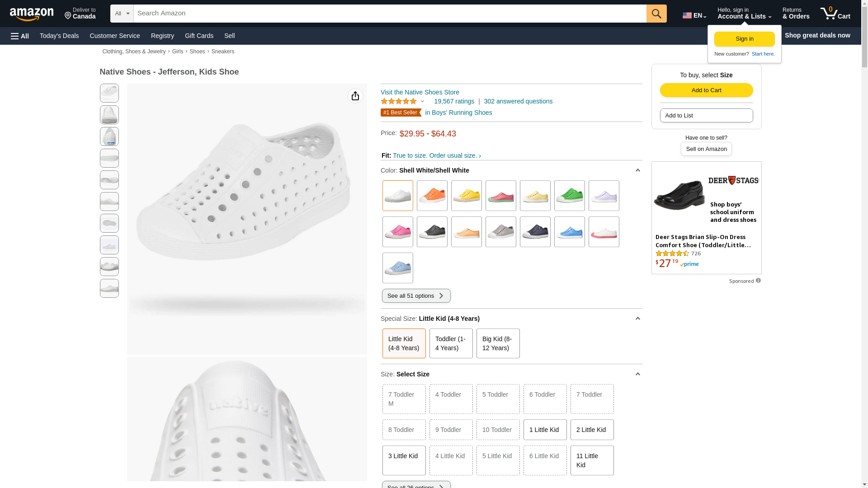The image size is (868, 488).
Task: Collapse the Color section chevron
Action: tap(637, 170)
